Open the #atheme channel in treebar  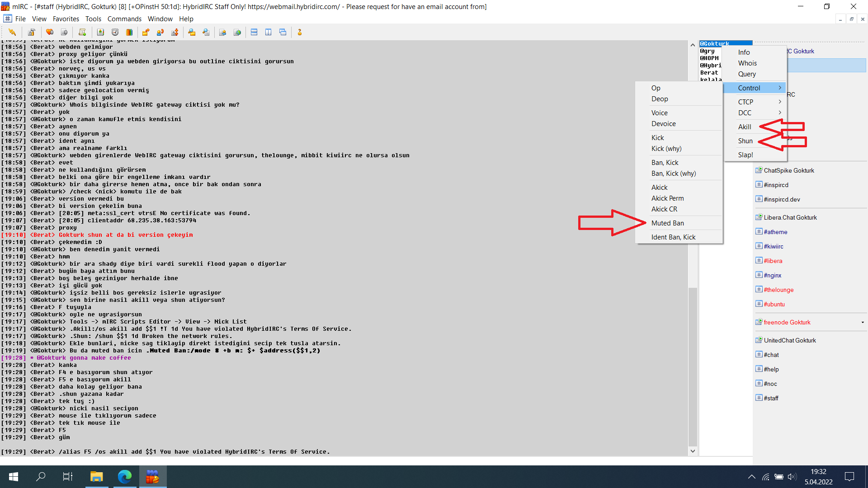775,232
